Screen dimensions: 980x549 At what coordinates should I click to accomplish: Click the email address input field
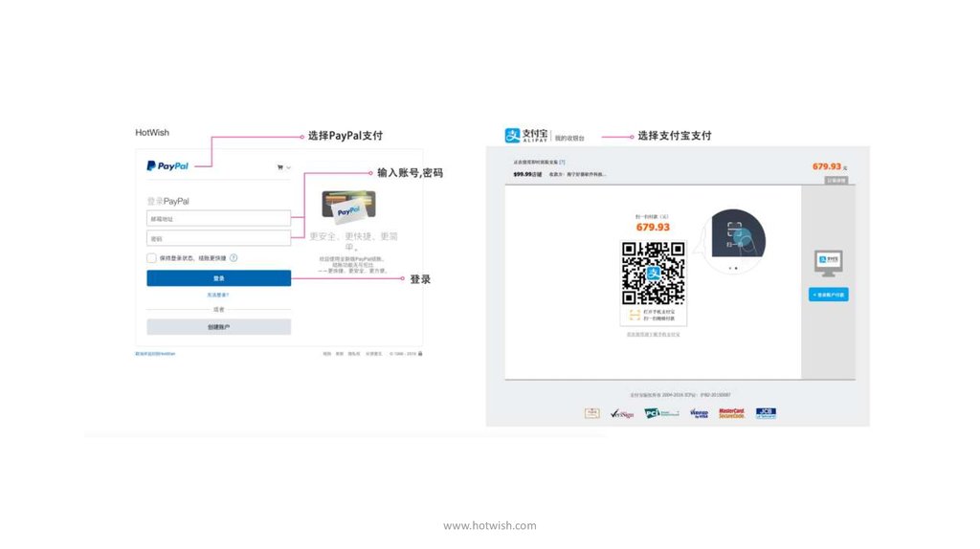coord(218,218)
